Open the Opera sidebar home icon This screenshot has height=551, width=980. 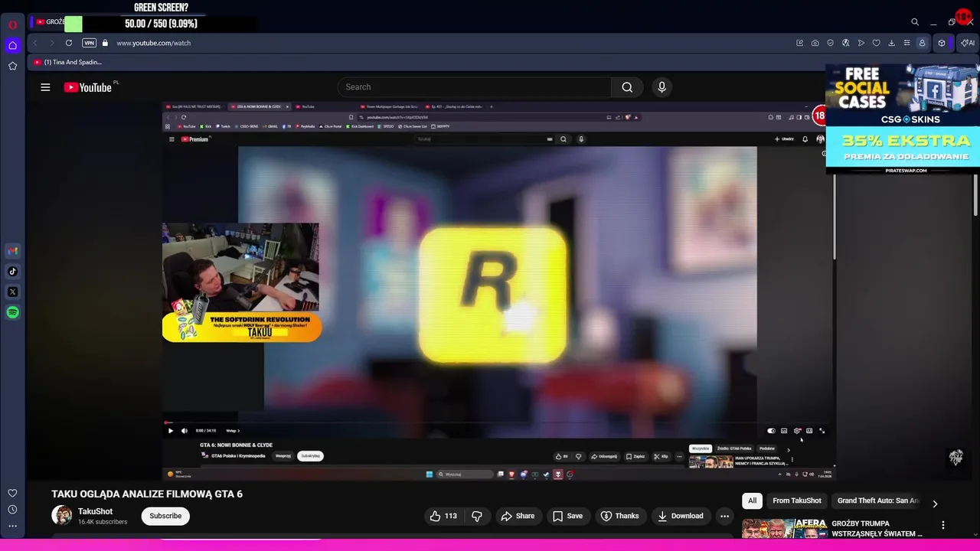[x=12, y=45]
